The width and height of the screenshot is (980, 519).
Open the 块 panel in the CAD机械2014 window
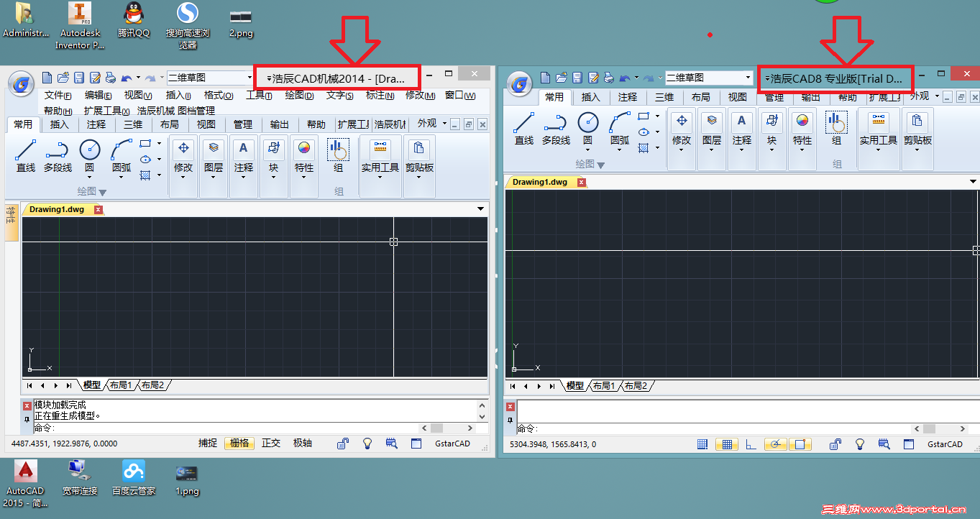tap(273, 159)
